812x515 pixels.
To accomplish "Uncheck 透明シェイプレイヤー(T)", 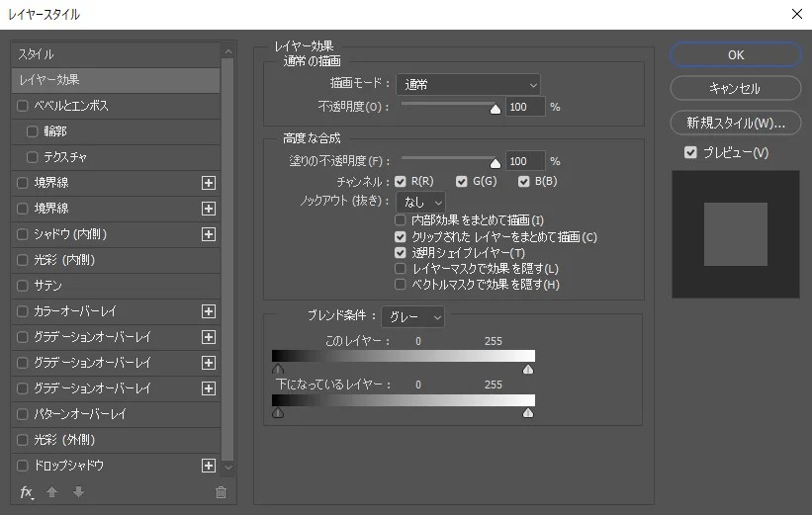I will [x=401, y=253].
